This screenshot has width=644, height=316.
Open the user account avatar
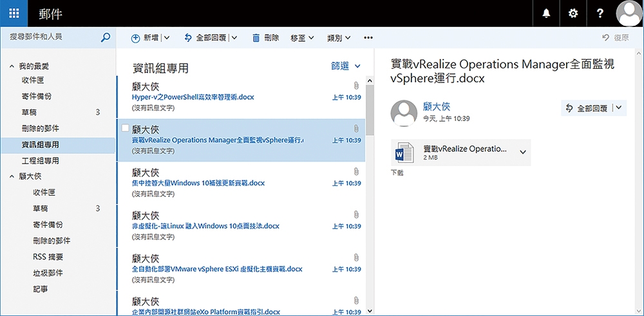tap(629, 14)
